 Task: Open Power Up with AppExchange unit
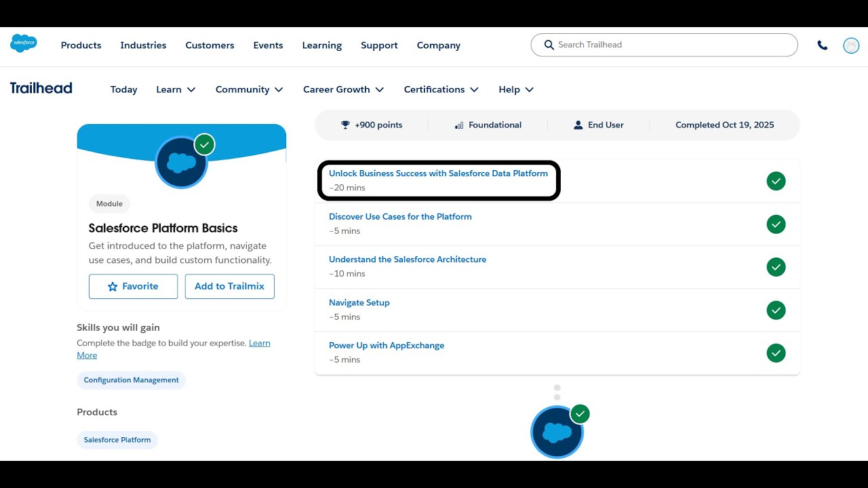click(x=387, y=346)
